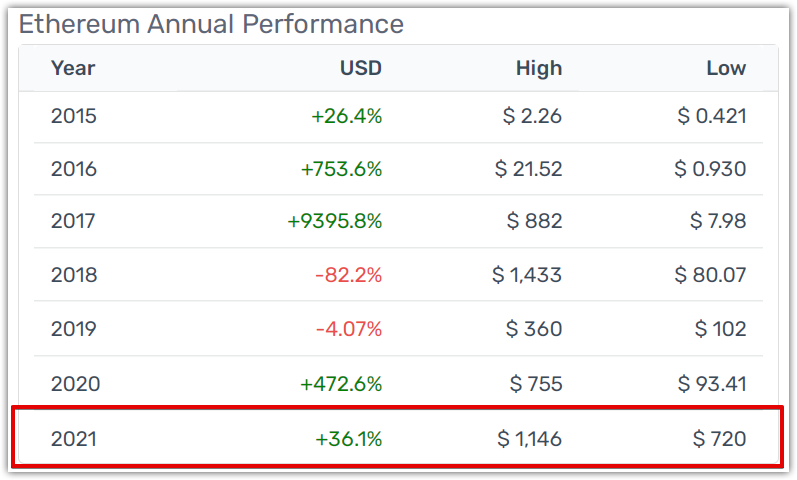
Task: Click the 'Ethereum Annual Performance' title
Action: pyautogui.click(x=211, y=24)
